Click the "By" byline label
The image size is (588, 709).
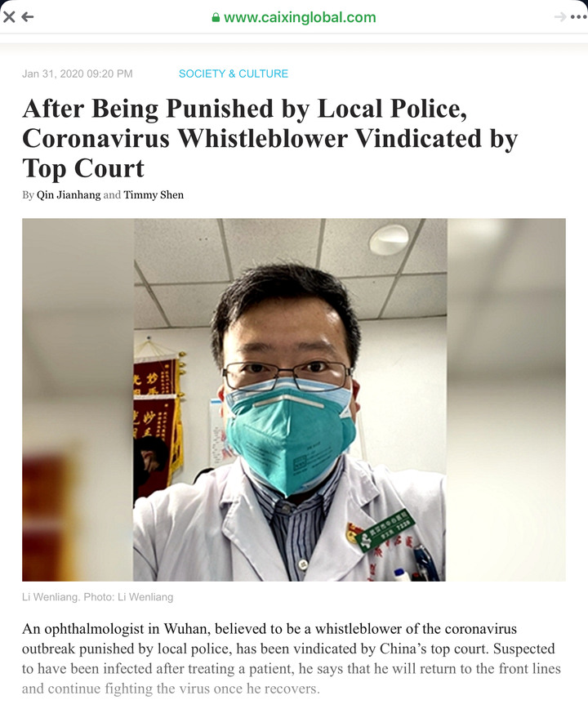(28, 195)
